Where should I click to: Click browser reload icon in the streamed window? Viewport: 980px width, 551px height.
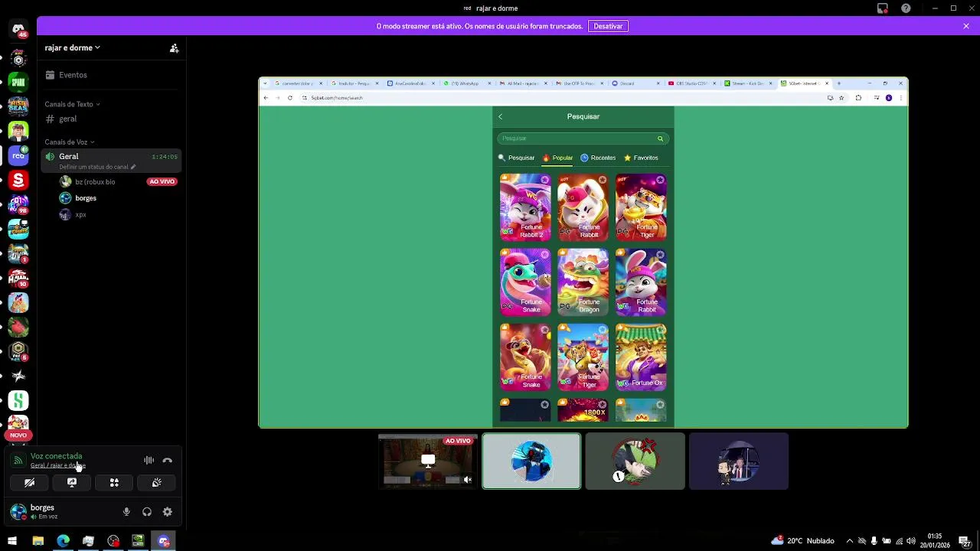pos(289,98)
